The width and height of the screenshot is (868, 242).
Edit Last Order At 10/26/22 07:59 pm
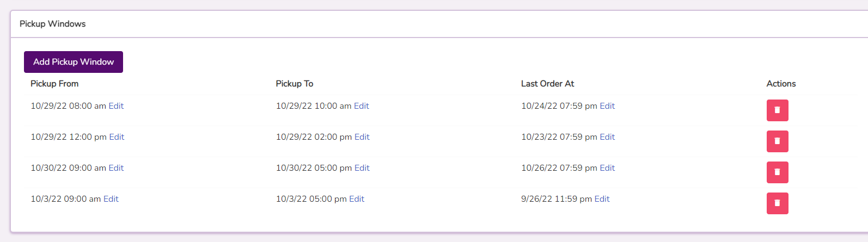tap(607, 168)
